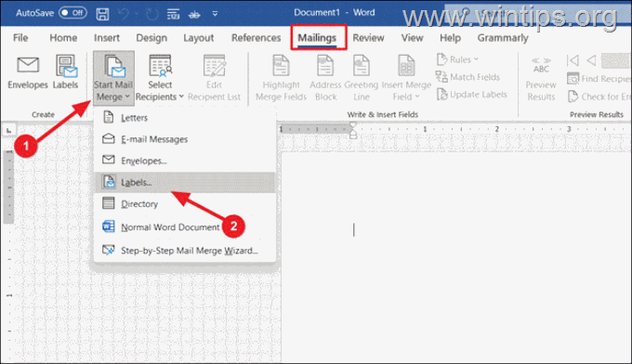Go to First Record arrow icon
The height and width of the screenshot is (364, 632).
click(x=573, y=60)
